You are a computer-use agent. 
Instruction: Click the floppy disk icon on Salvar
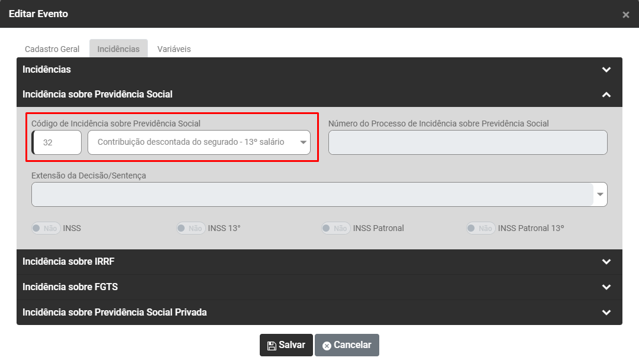click(x=272, y=346)
